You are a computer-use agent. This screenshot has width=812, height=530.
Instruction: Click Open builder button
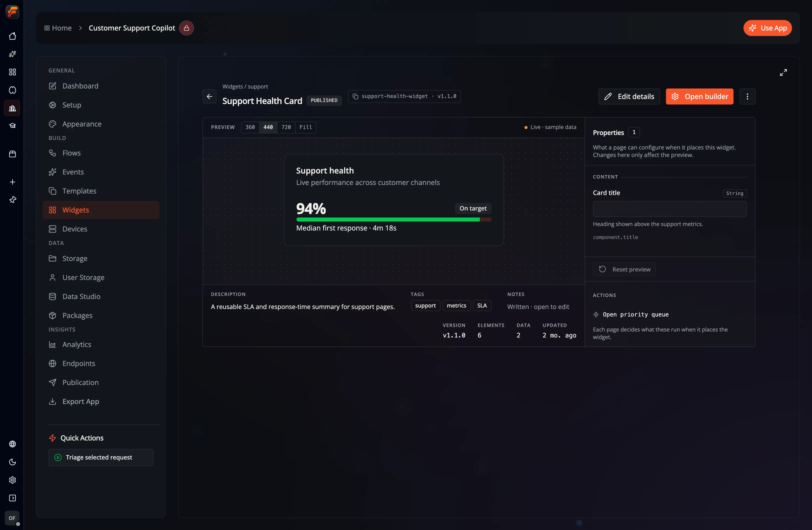699,96
